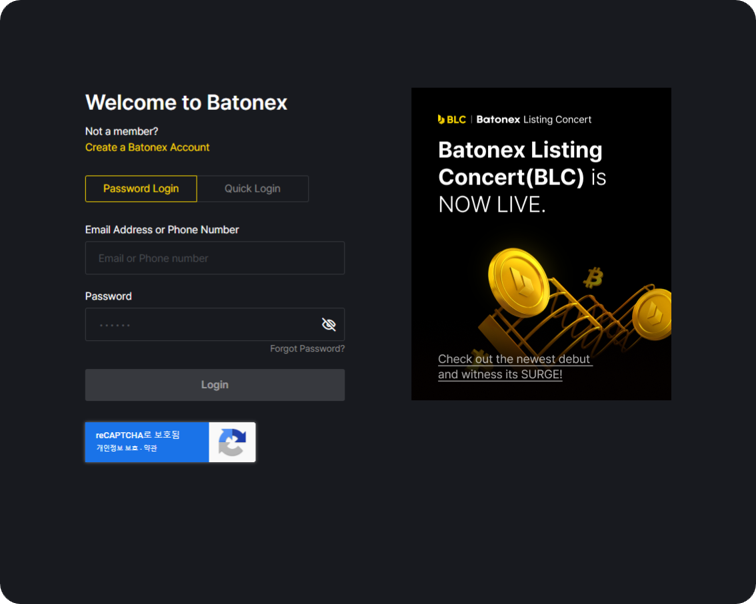Switch to the Quick Login tab

253,188
